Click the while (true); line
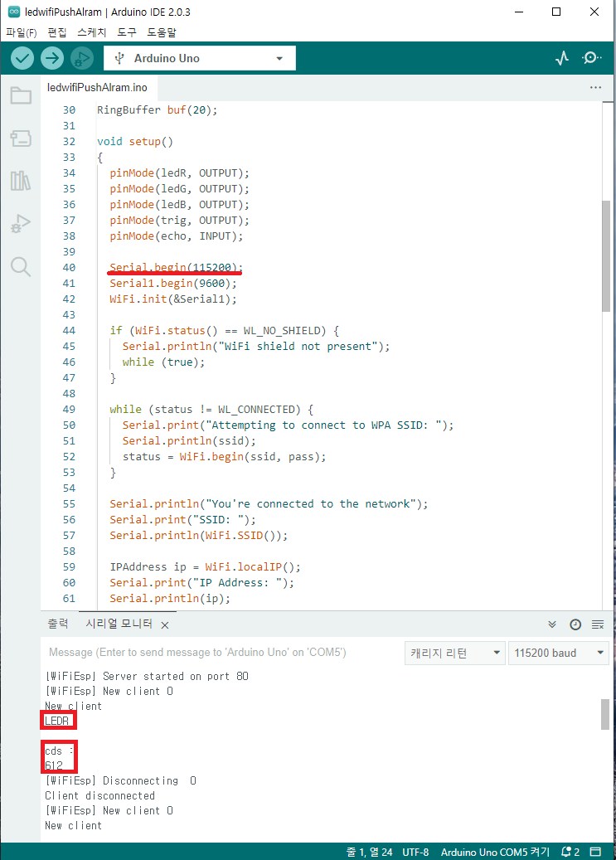 pyautogui.click(x=163, y=362)
